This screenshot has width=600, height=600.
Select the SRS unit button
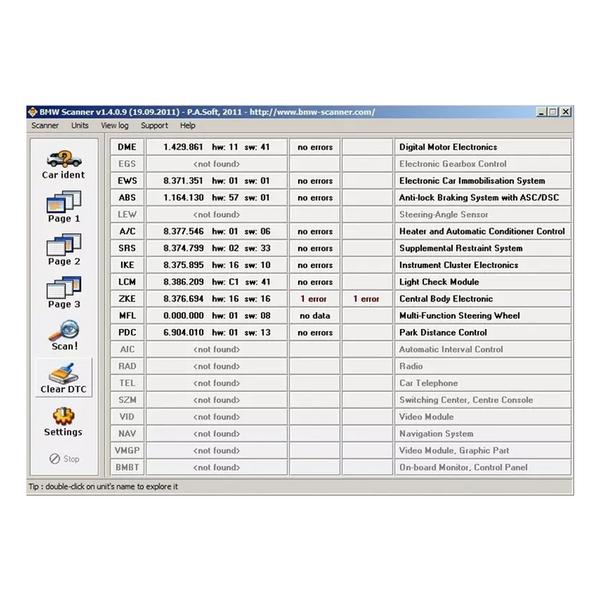(127, 248)
